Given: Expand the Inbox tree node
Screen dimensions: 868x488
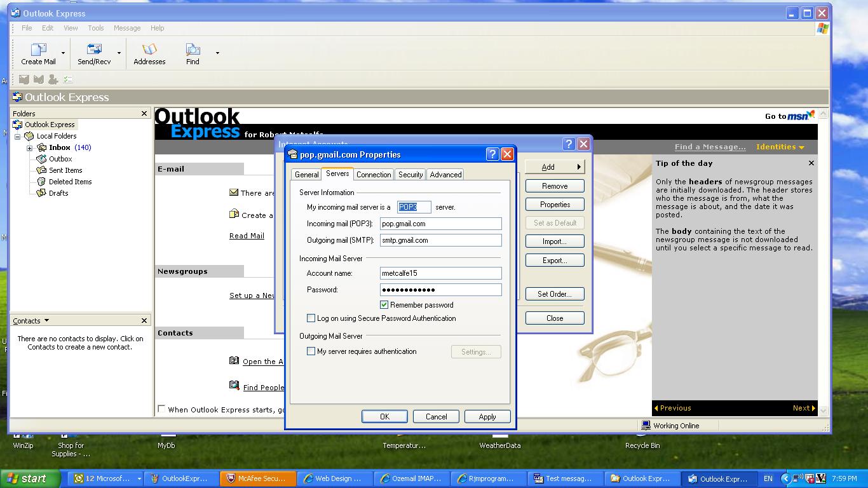Looking at the screenshot, I should click(x=29, y=148).
